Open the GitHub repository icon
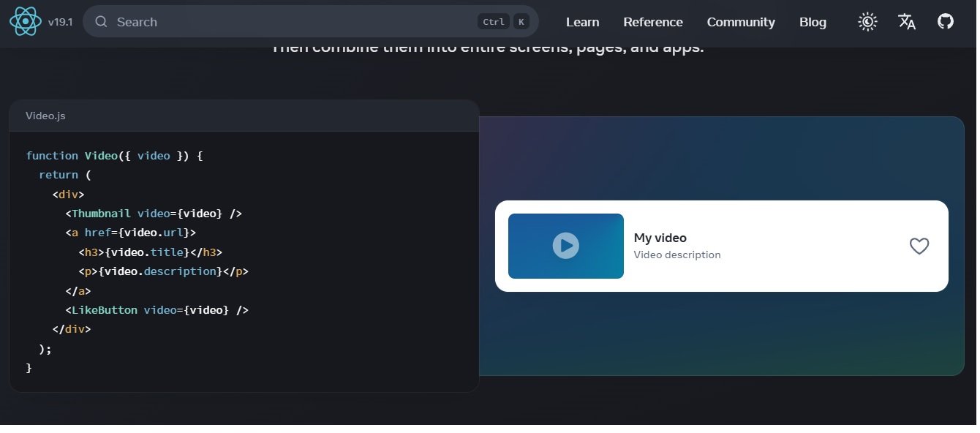This screenshot has width=980, height=433. pos(946,22)
